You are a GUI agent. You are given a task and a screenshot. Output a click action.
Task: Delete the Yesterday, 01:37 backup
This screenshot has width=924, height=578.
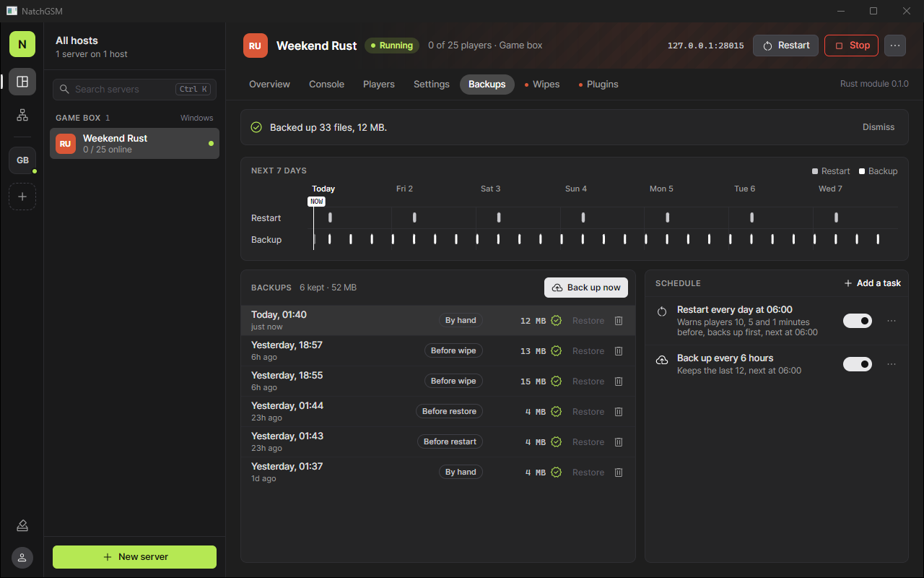coord(619,473)
